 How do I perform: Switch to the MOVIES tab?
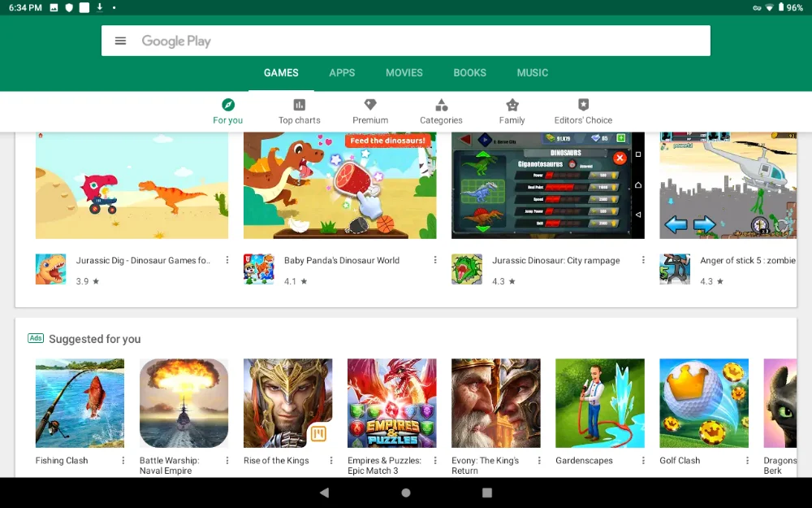click(x=404, y=72)
